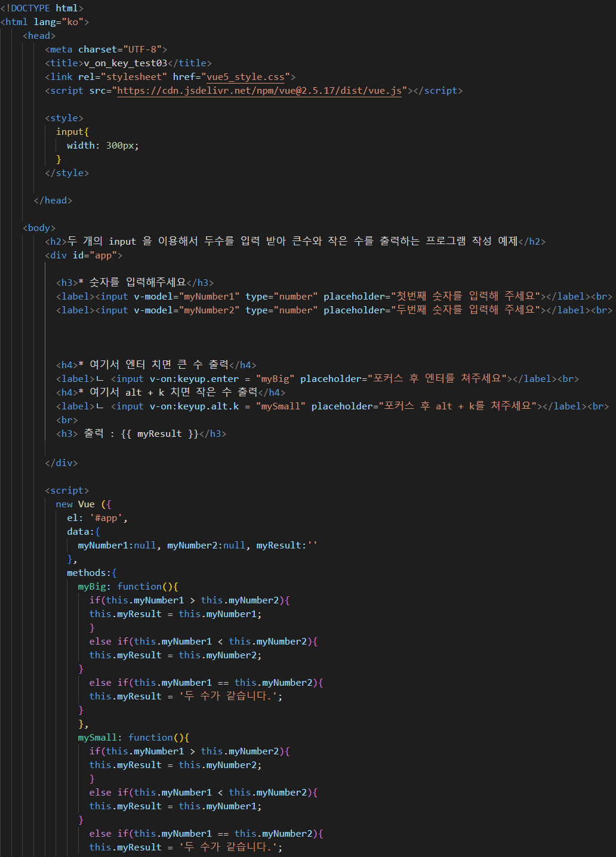Screen dimensions: 616x857
Task: Click the h3 text 숫자를 입력해주세요
Action: [x=138, y=282]
